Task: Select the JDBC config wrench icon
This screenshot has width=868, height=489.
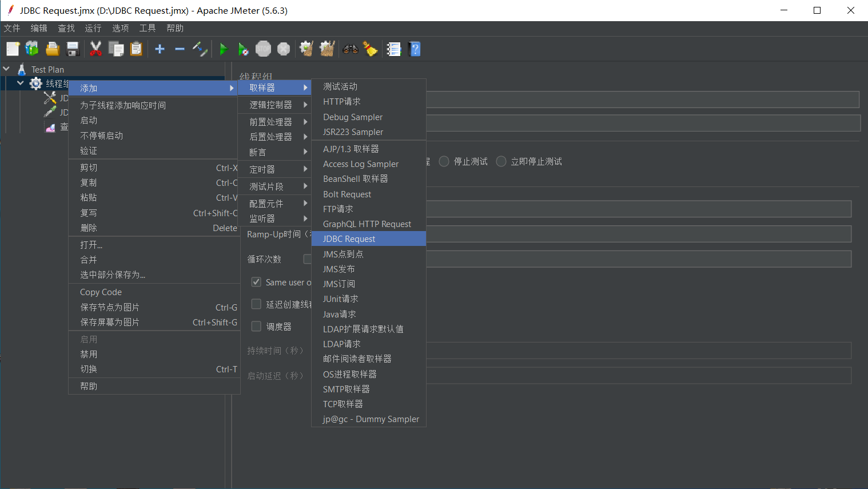Action: coord(50,98)
